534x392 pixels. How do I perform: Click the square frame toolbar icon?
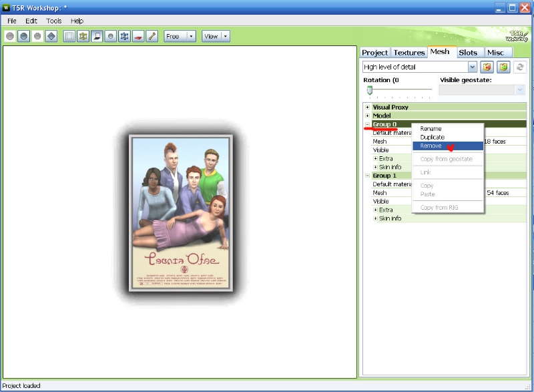[x=69, y=36]
